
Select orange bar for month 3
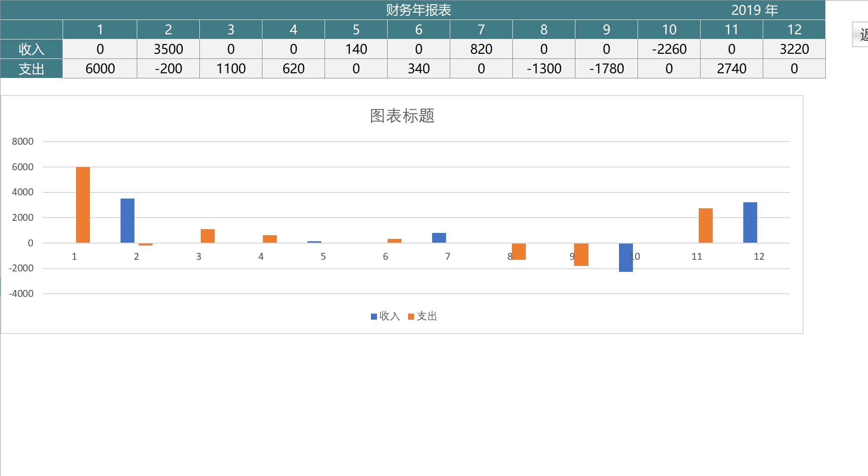[x=208, y=236]
